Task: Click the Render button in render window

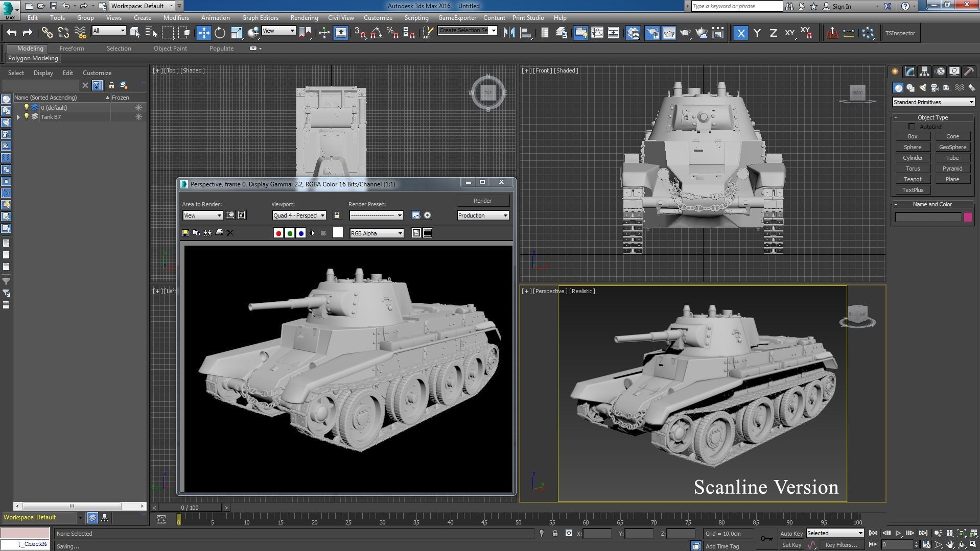Action: [482, 201]
